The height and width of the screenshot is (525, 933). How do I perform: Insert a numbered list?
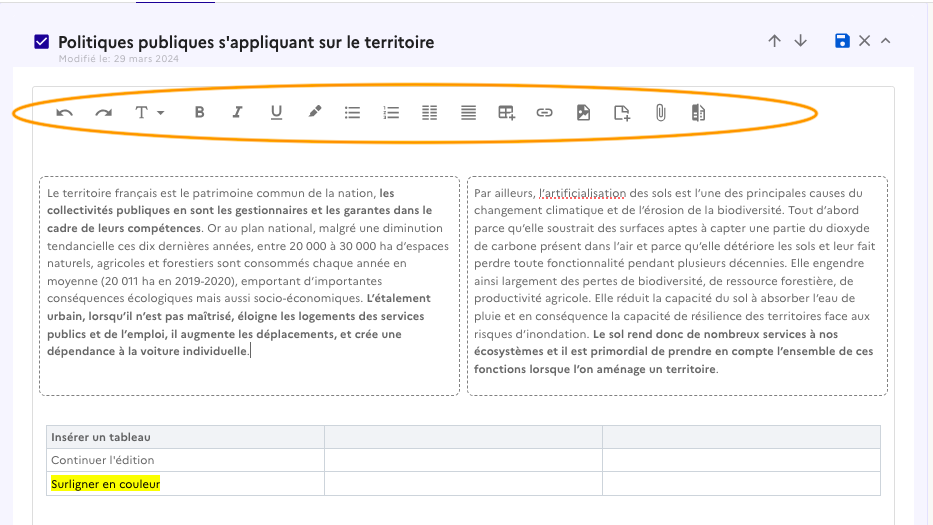391,113
